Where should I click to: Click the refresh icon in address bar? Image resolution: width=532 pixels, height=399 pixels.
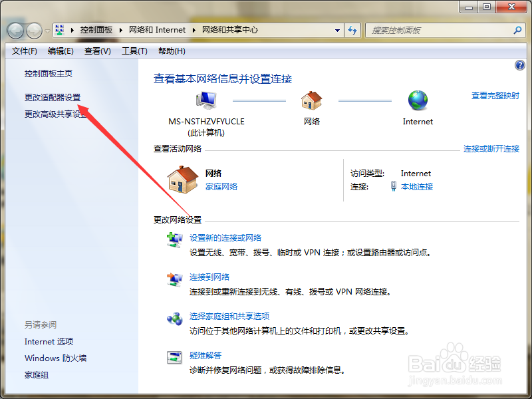tap(352, 30)
